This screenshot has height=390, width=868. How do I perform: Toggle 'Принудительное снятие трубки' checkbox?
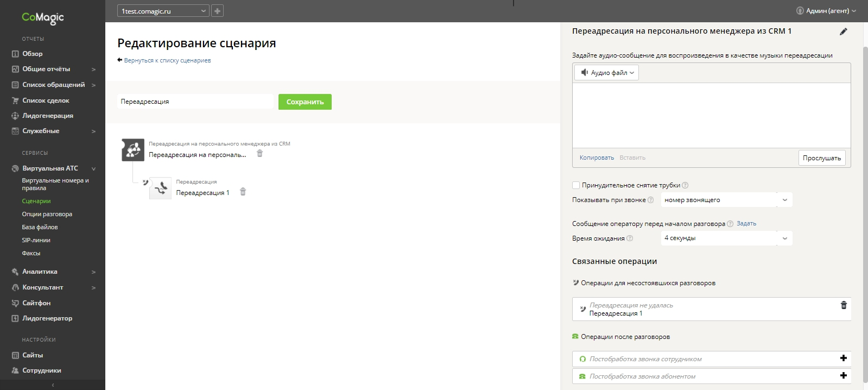[x=576, y=185]
